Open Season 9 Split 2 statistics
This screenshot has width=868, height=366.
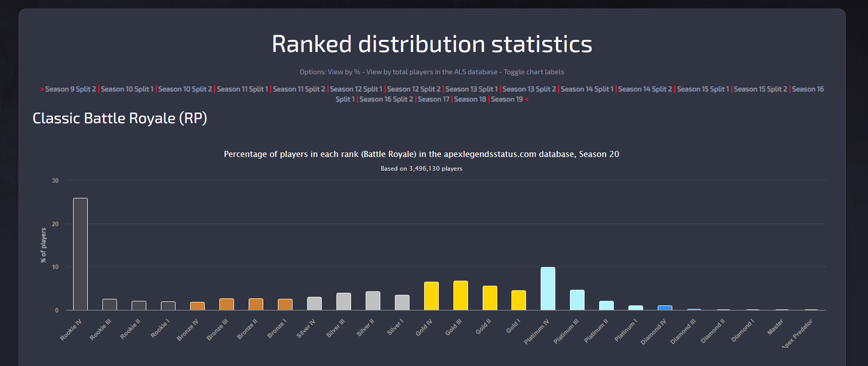click(x=70, y=89)
